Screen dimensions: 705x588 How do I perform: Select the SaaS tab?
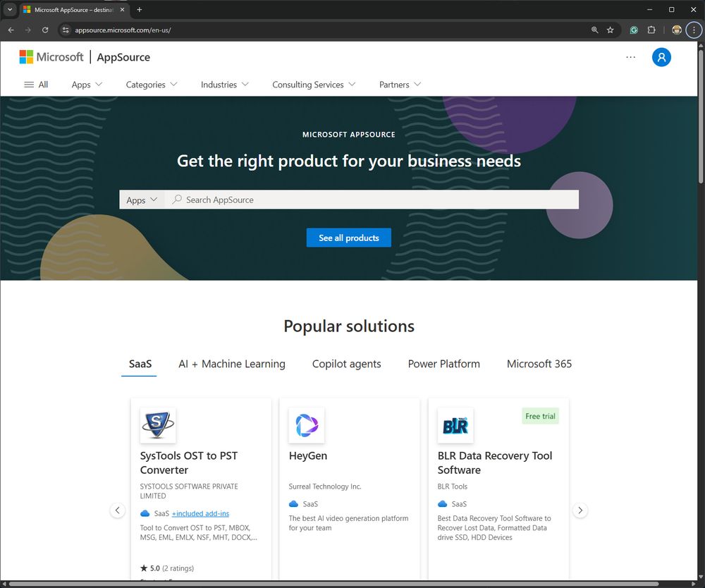pyautogui.click(x=140, y=364)
